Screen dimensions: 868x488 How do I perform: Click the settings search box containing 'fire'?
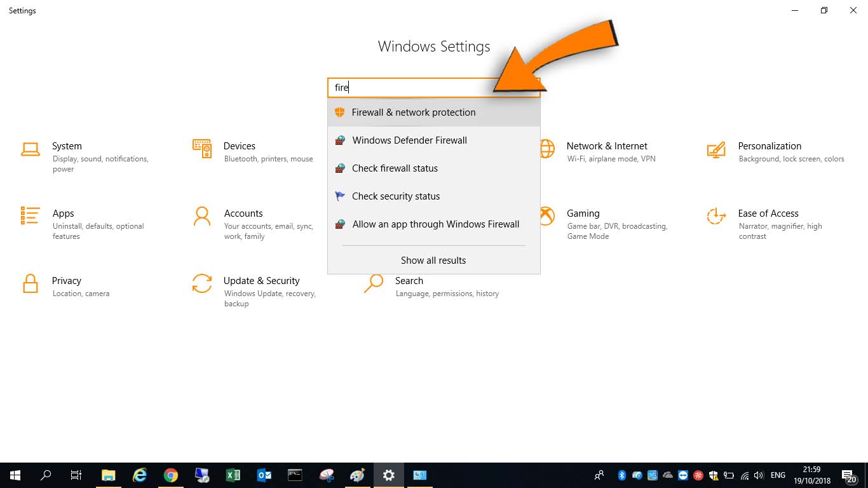pyautogui.click(x=413, y=88)
